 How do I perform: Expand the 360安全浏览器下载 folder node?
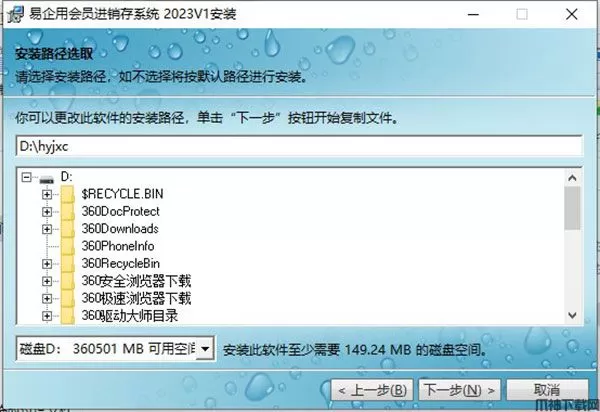tap(47, 281)
